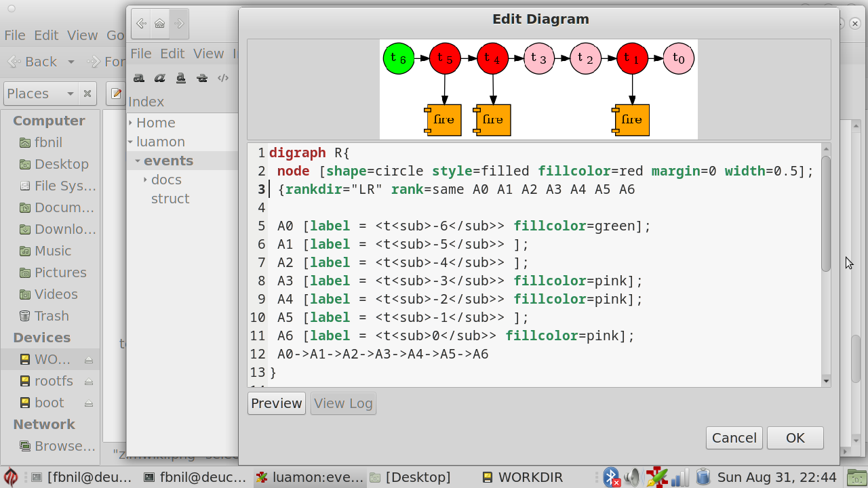Open the volume speaker tray icon
Image resolution: width=868 pixels, height=488 pixels.
pos(633,477)
